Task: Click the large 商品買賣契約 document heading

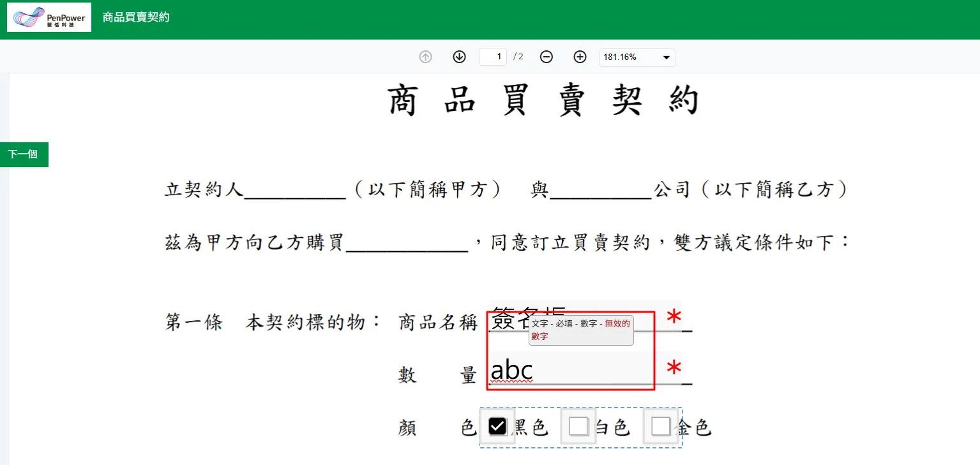Action: [x=544, y=101]
